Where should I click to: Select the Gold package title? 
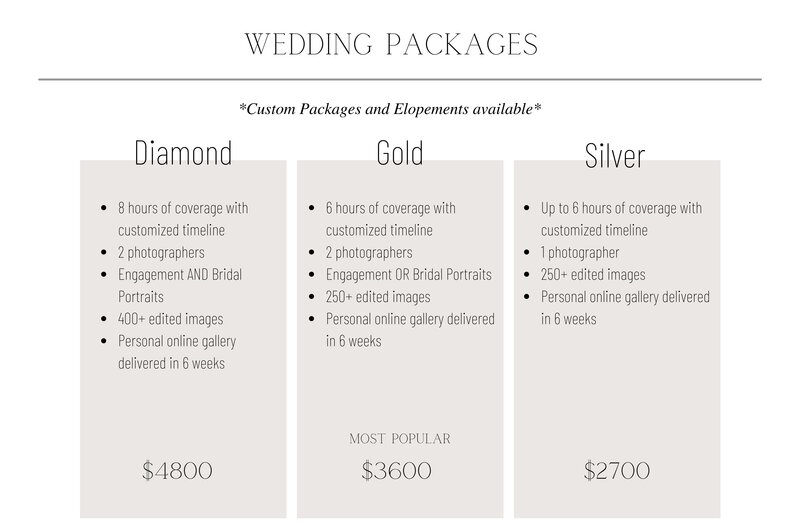400,153
